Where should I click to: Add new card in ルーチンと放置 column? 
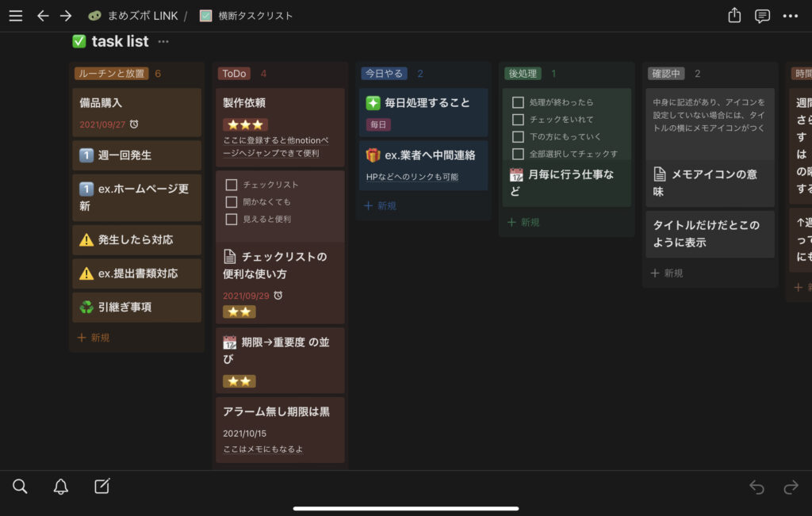94,338
